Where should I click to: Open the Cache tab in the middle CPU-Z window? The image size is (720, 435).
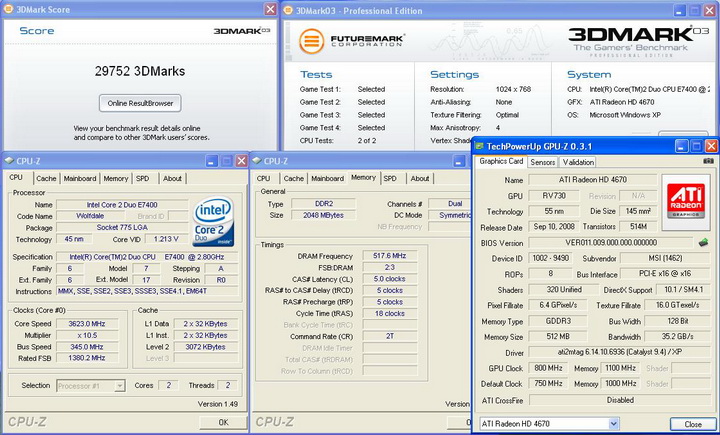(x=294, y=178)
